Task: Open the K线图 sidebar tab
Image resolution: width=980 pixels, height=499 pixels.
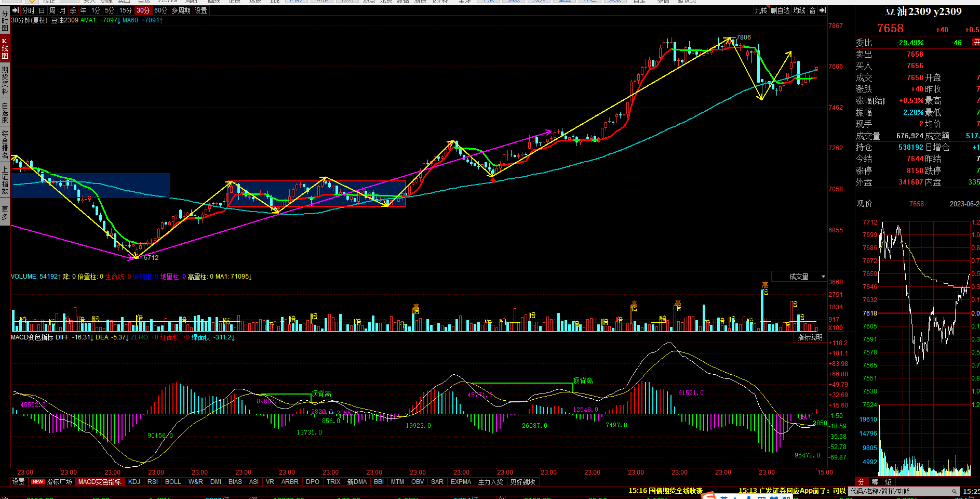Action: 5,48
